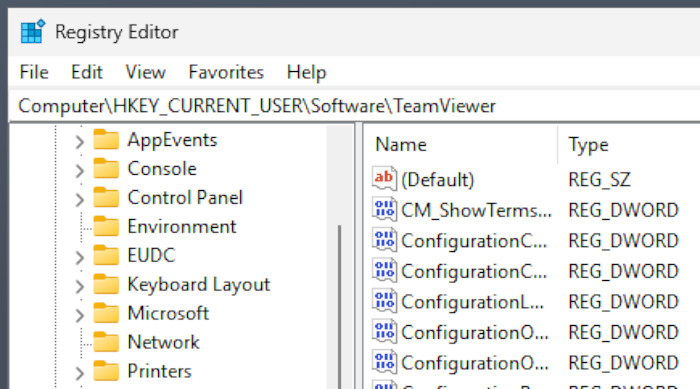
Task: Expand the AppEvents key
Action: point(79,142)
